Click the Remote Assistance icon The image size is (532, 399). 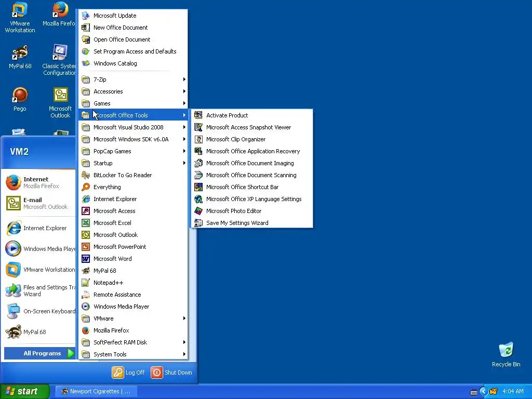(x=86, y=295)
